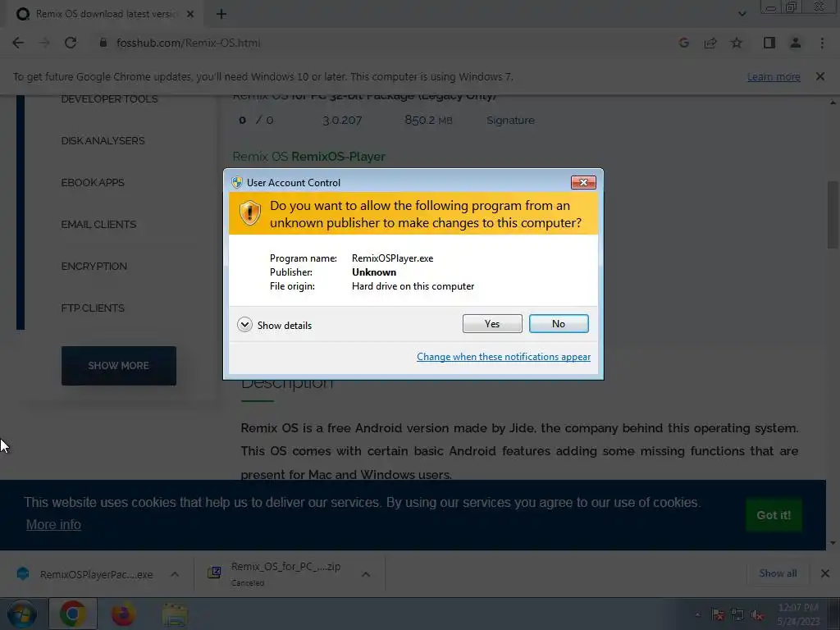Viewport: 840px width, 630px height.
Task: Reload the fosshub page
Action: pos(71,43)
